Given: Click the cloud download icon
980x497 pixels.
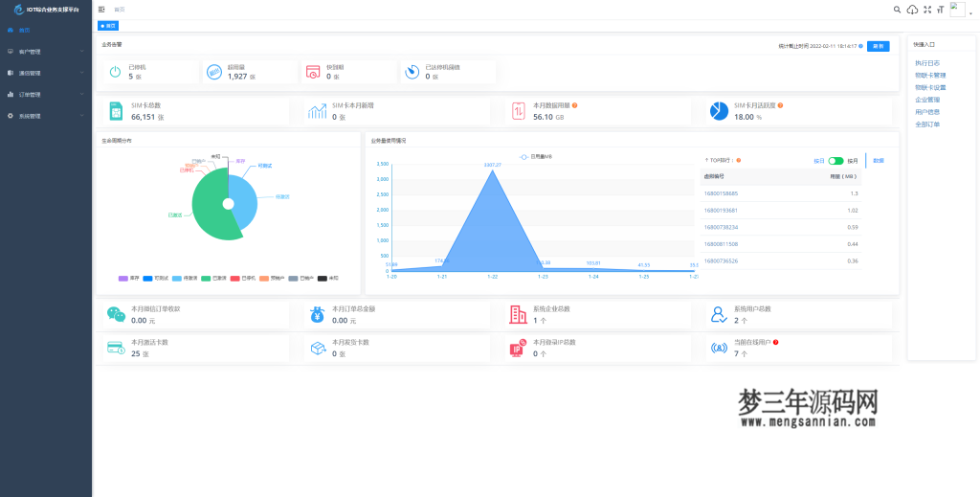Looking at the screenshot, I should click(912, 10).
